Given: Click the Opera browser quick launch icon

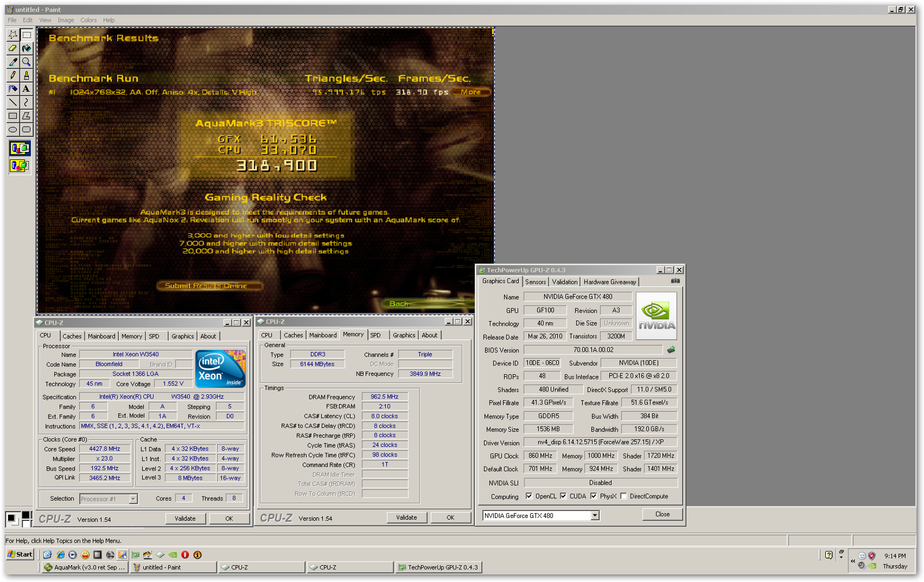Looking at the screenshot, I should coord(185,555).
